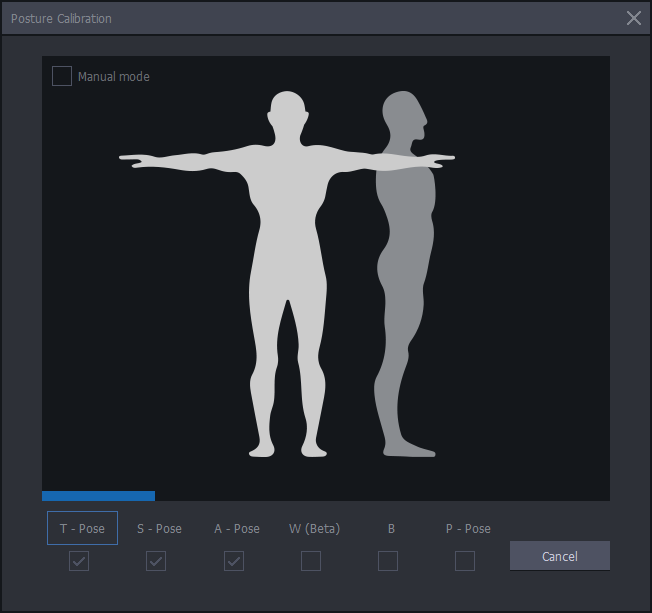Click the Posture Calibration title text
This screenshot has width=652, height=613.
pyautogui.click(x=61, y=19)
